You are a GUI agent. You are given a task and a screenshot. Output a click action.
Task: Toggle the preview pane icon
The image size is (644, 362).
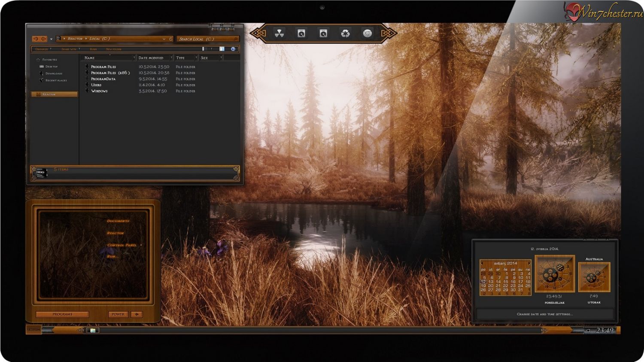pos(222,49)
